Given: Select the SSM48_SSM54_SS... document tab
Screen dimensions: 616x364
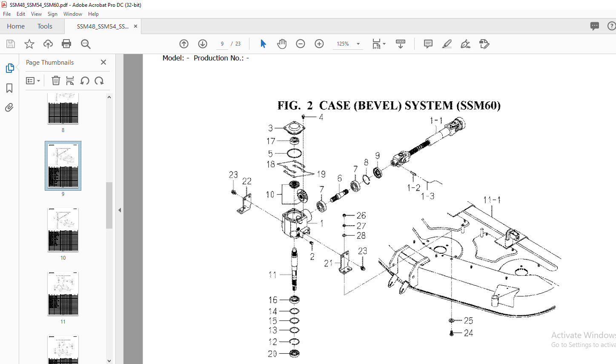Looking at the screenshot, I should (x=103, y=26).
